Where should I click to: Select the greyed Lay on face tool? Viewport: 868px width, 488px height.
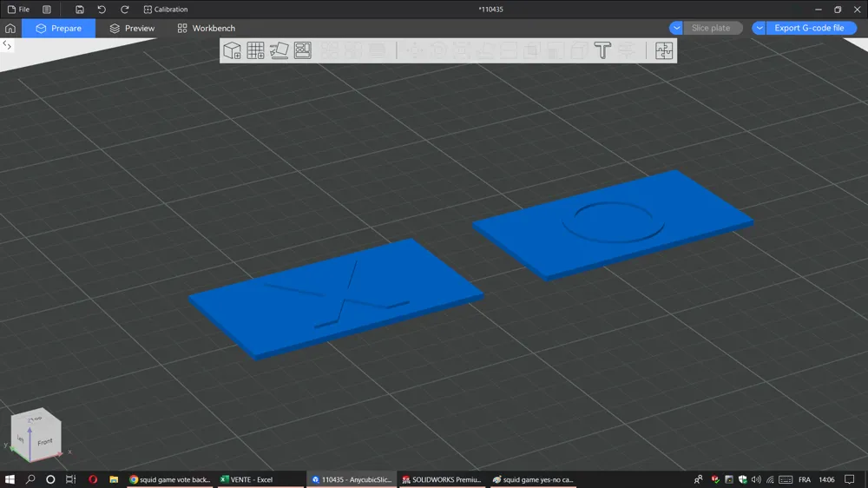tap(485, 50)
